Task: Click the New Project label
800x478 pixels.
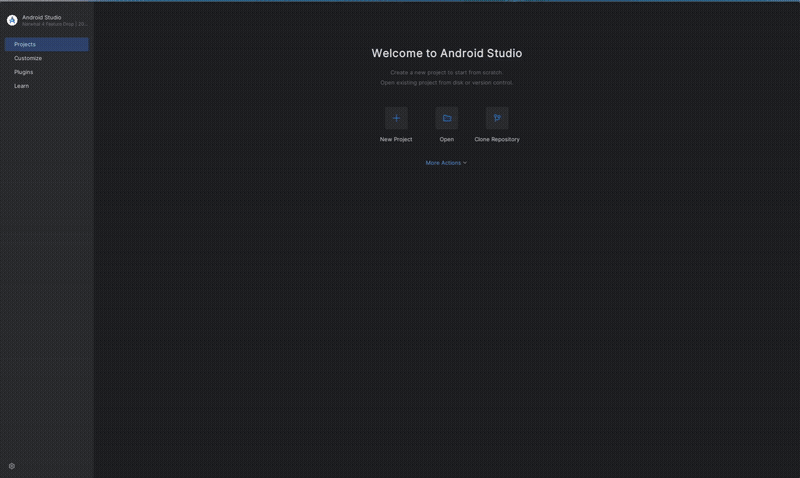Action: [396, 139]
